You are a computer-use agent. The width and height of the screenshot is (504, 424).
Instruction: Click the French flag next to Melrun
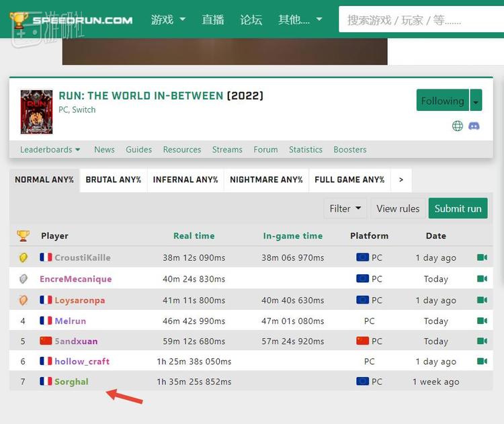tap(46, 321)
